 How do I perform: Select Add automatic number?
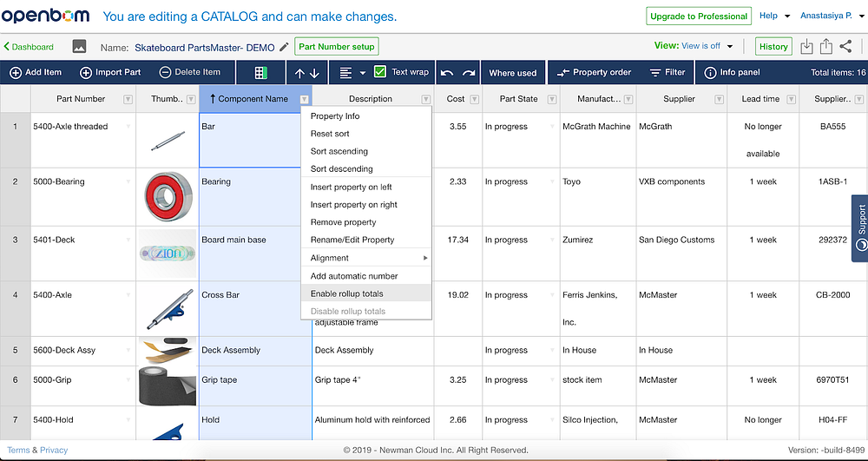tap(366, 276)
